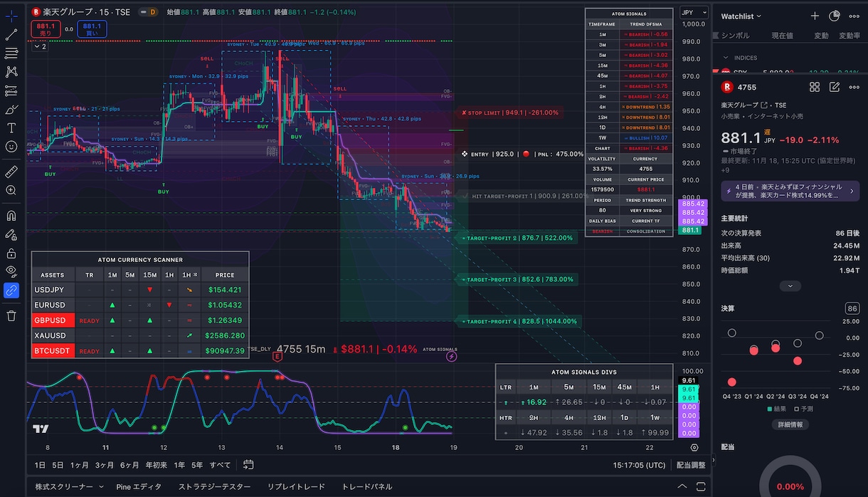Click the blue 買い buy button
This screenshot has height=497, width=868.
point(92,29)
